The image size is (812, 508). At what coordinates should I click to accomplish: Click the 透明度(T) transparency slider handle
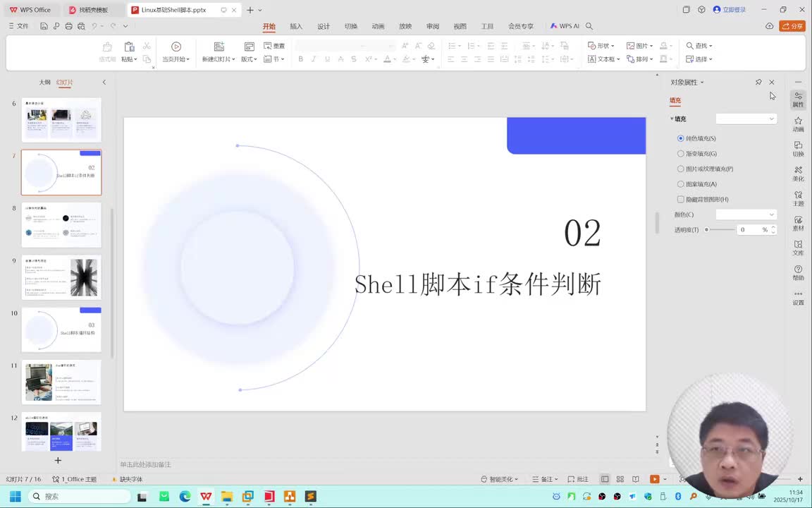point(706,229)
